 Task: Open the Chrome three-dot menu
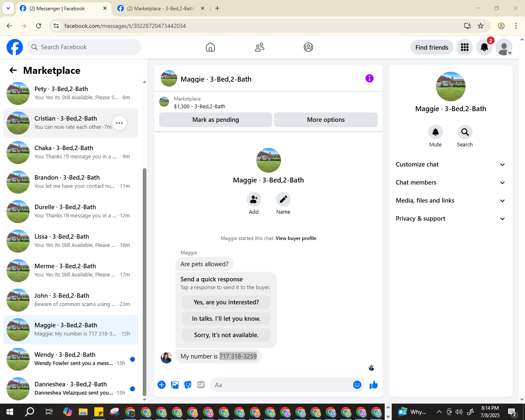coord(516,26)
